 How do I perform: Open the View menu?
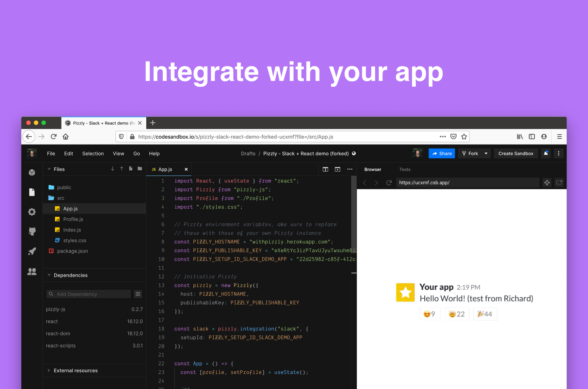pos(118,154)
